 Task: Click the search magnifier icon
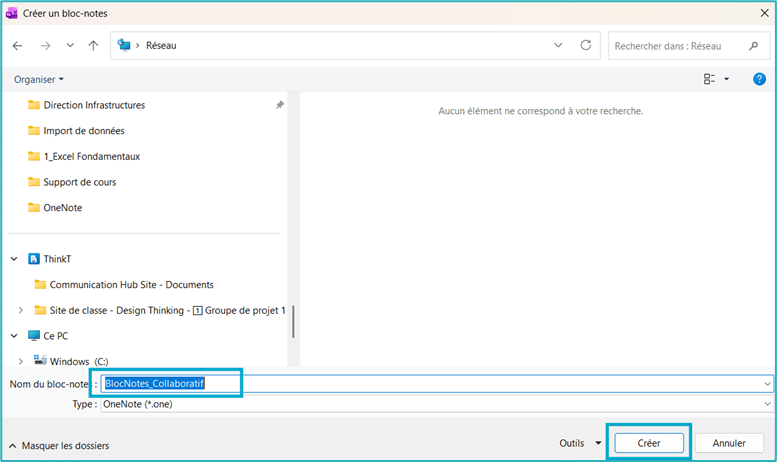(x=753, y=46)
